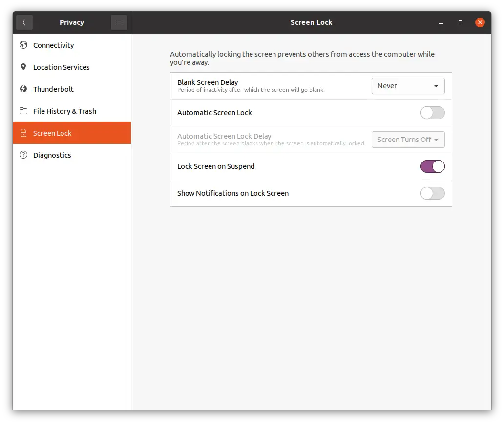This screenshot has width=504, height=424.
Task: Enable the Automatic Screen Lock switch
Action: coord(432,113)
